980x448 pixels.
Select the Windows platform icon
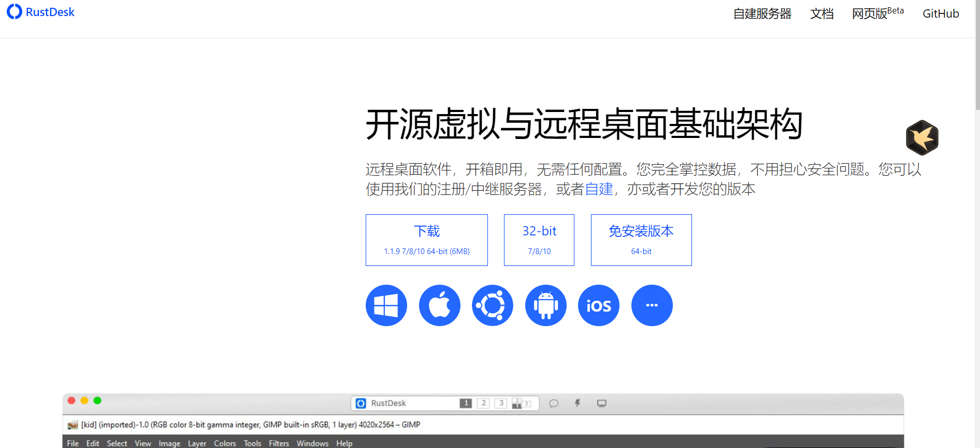click(x=386, y=305)
